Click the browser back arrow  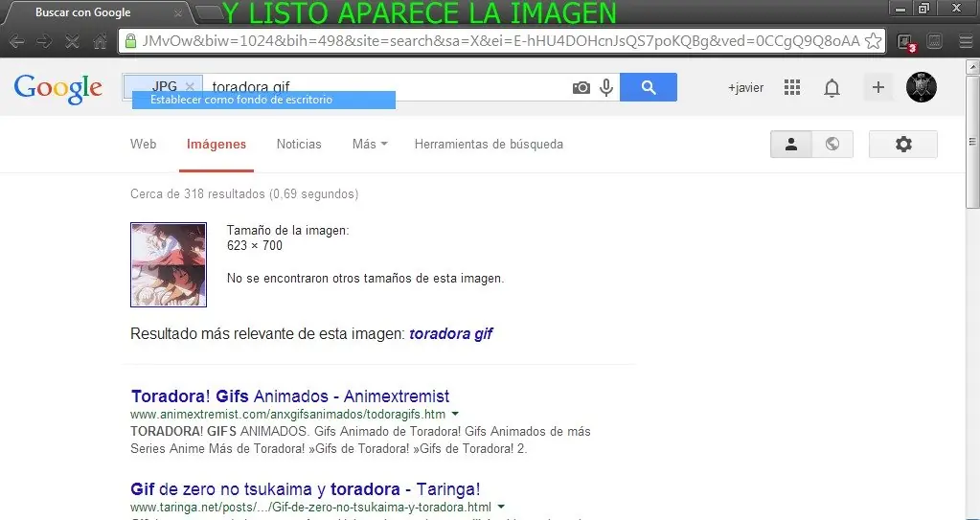17,42
